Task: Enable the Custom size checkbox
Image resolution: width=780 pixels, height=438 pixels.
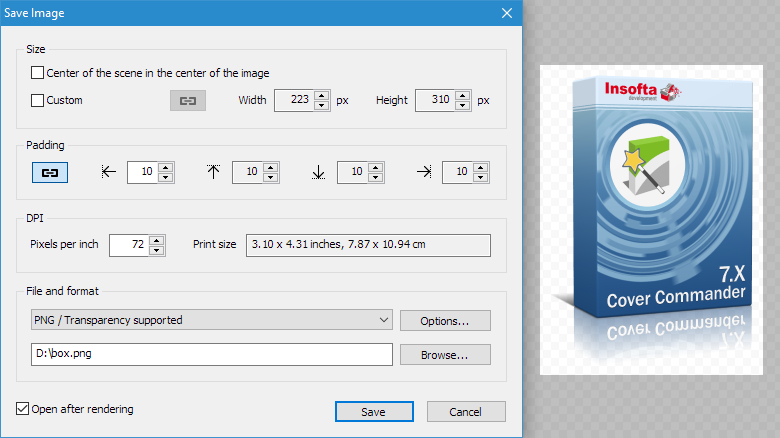Action: point(37,101)
